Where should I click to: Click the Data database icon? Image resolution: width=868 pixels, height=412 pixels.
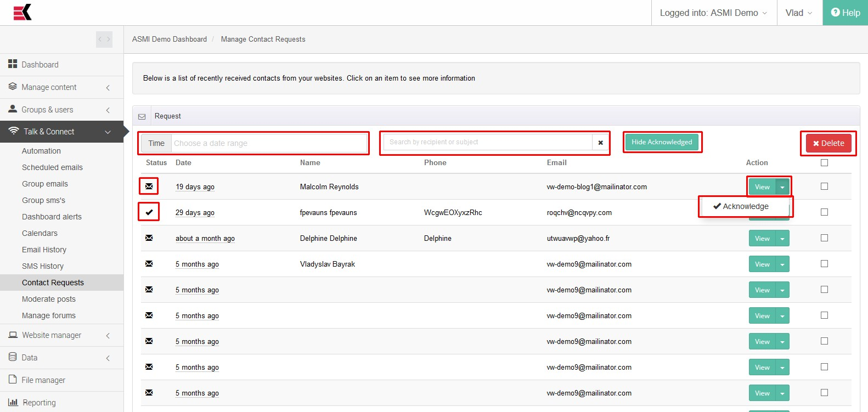click(x=13, y=357)
